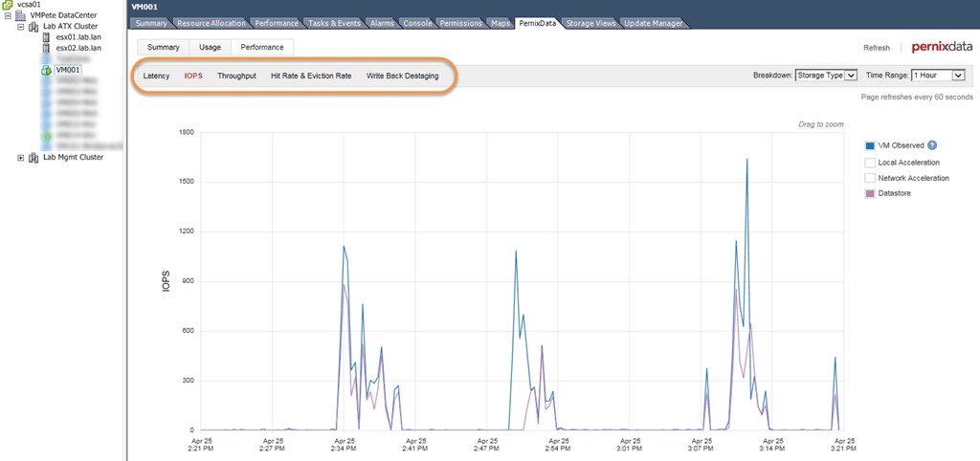980x461 pixels.
Task: Toggle the Datastore legend color swatch
Action: pos(869,193)
